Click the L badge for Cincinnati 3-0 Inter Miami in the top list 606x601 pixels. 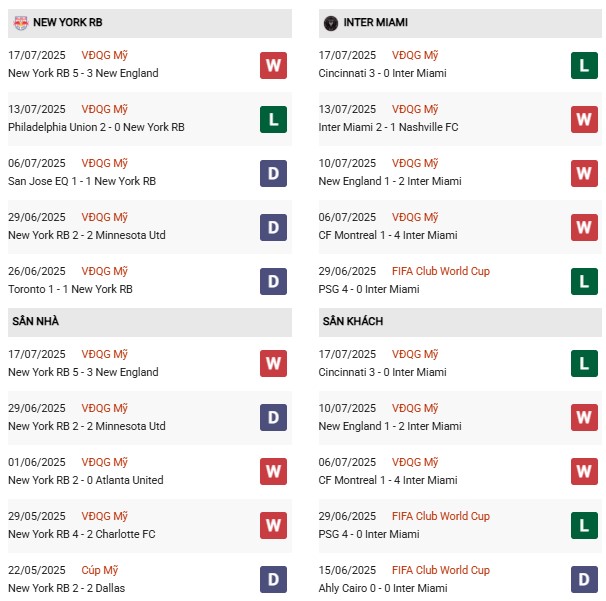(x=584, y=65)
